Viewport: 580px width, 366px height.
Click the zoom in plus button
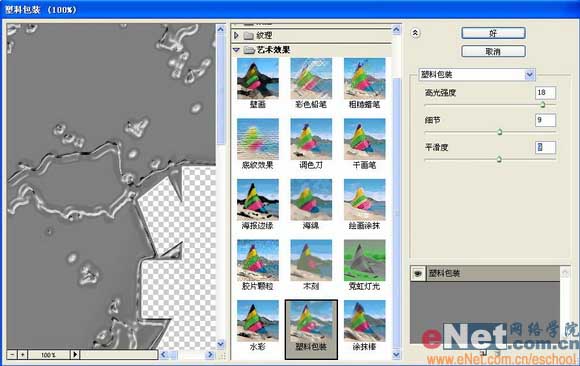click(23, 355)
